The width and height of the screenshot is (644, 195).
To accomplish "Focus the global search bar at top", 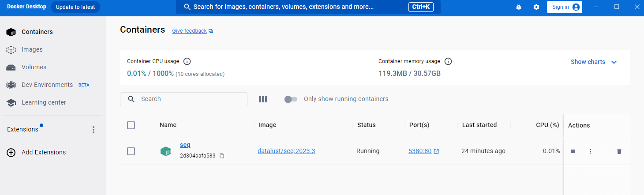I will pyautogui.click(x=308, y=7).
